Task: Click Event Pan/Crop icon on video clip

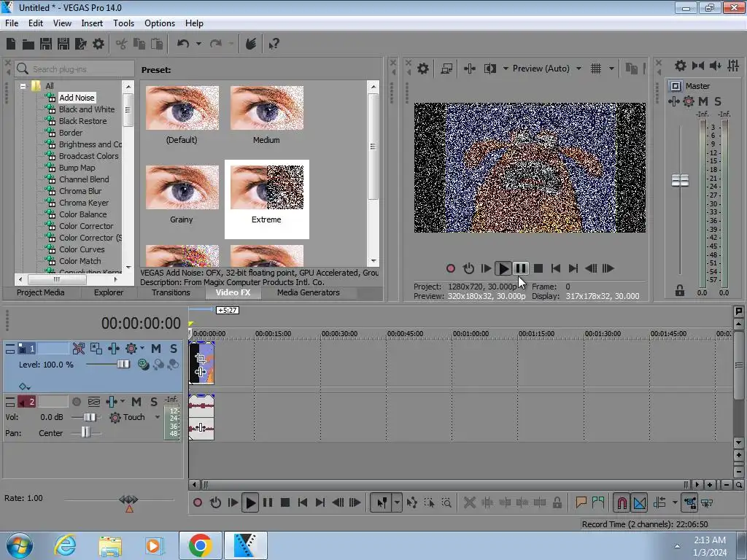Action: (201, 358)
